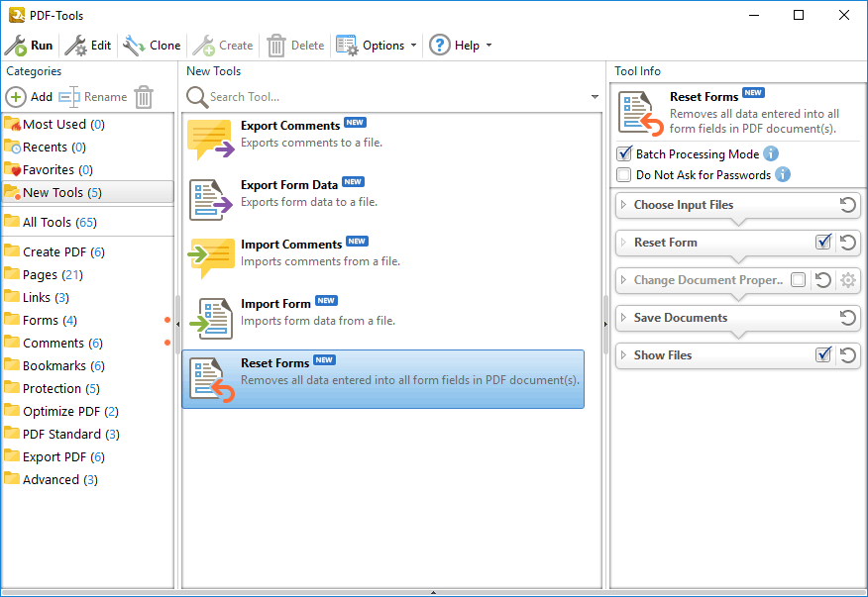The width and height of the screenshot is (868, 597).
Task: Reset the Save Documents step
Action: [847, 318]
